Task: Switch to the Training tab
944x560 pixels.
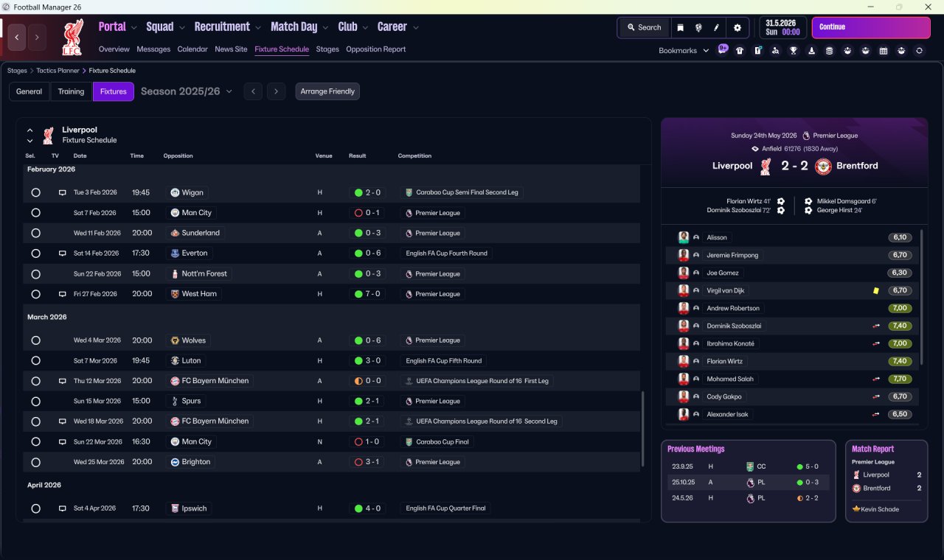Action: (x=71, y=91)
